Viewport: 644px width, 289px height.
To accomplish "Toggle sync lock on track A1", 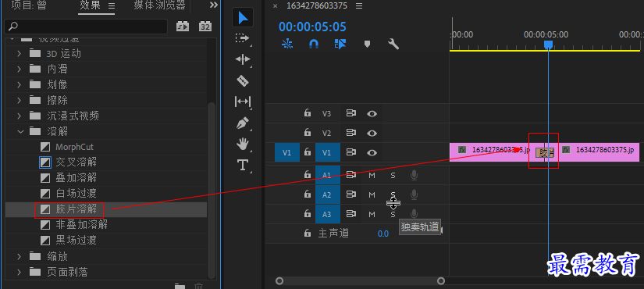I will tap(350, 175).
